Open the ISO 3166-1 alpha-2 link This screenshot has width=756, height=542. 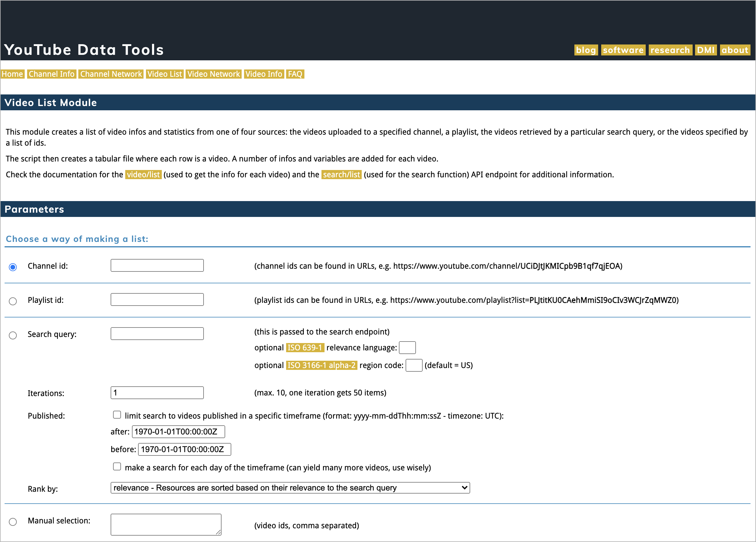321,365
